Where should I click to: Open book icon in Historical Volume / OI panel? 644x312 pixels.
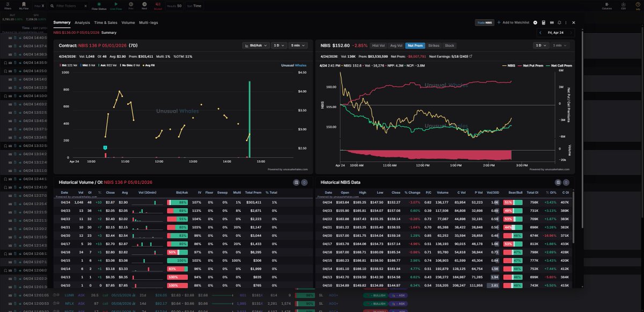(296, 182)
